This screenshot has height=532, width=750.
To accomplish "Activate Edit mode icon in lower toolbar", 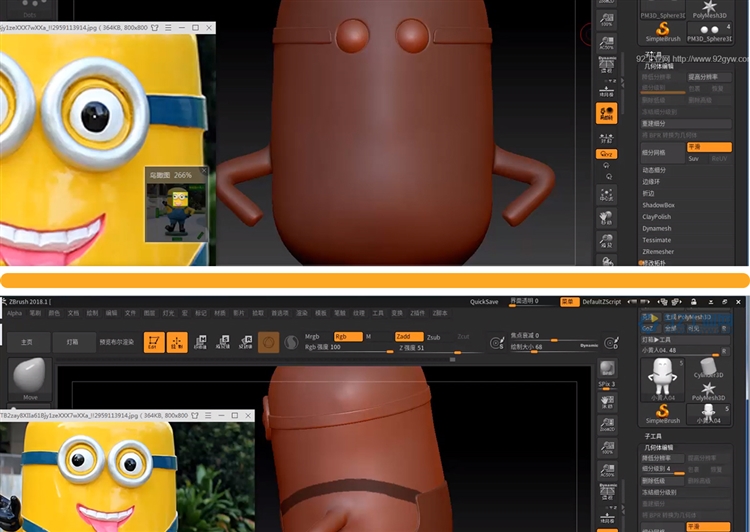I will (154, 342).
